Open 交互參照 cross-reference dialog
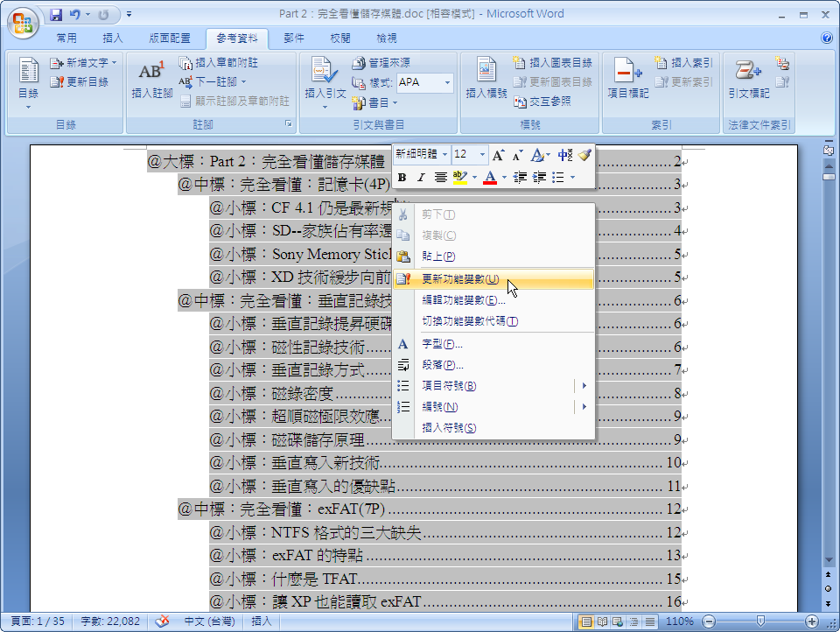The height and width of the screenshot is (632, 840). click(x=542, y=102)
